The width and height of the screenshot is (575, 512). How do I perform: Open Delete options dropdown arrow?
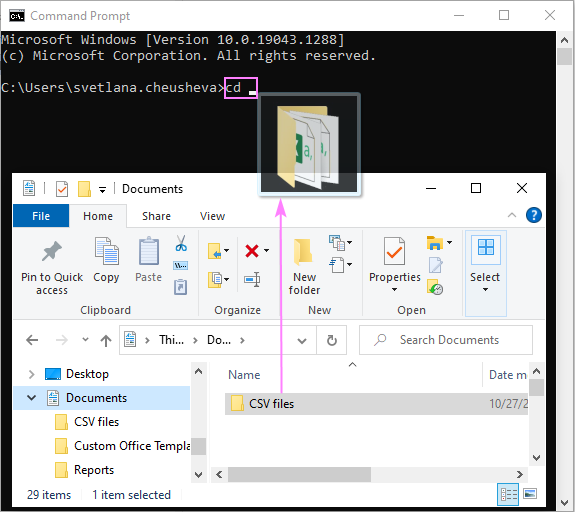click(x=267, y=250)
